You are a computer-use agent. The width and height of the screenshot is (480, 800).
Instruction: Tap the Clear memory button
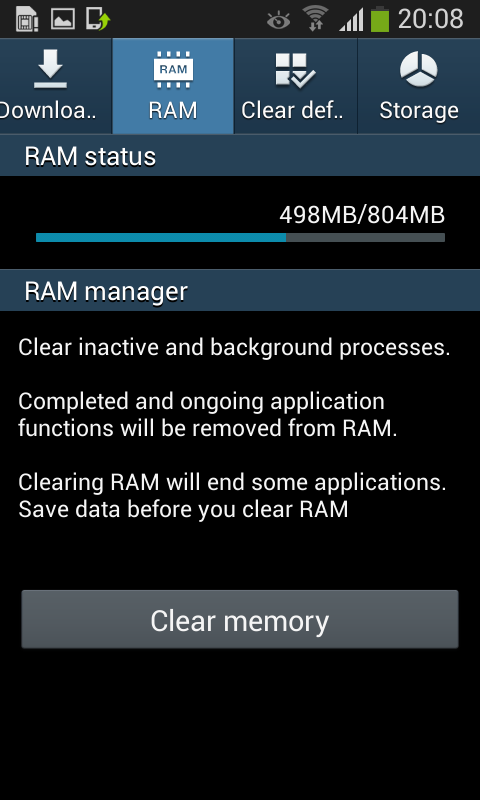[240, 619]
